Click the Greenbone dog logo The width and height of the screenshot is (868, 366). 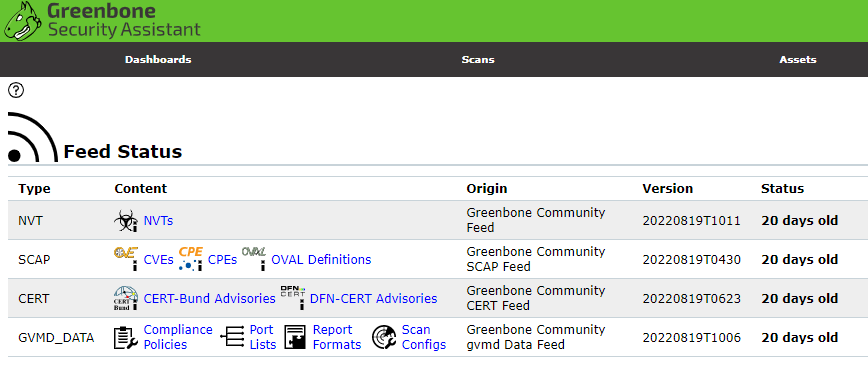click(x=23, y=22)
